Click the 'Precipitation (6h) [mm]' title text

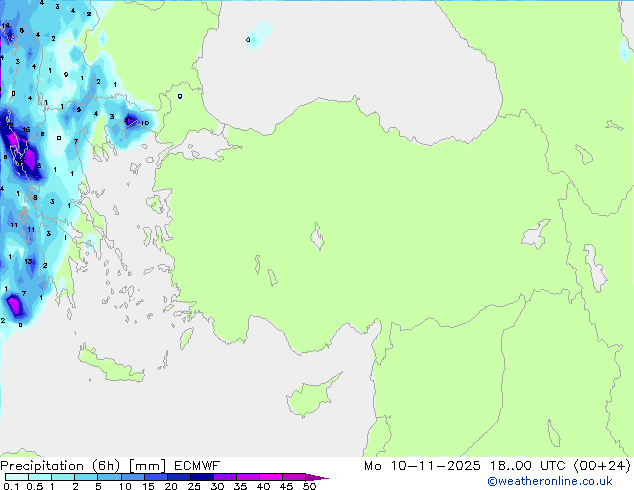pyautogui.click(x=83, y=466)
